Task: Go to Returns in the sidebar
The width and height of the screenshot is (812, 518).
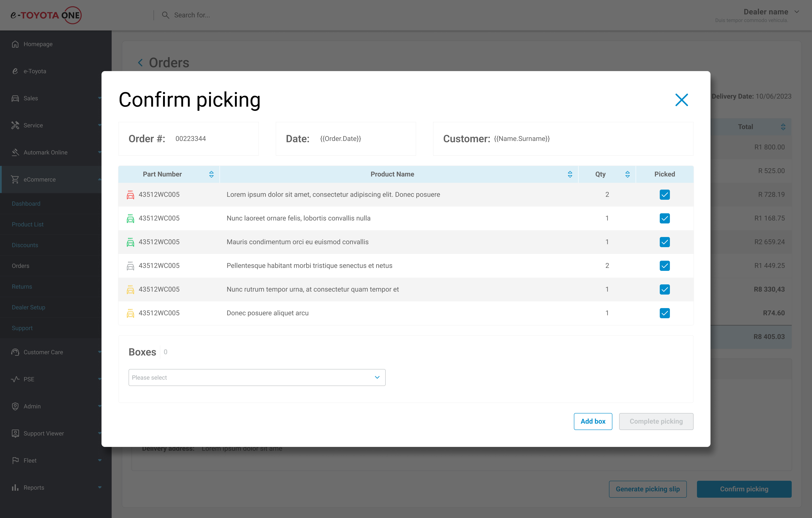Action: 22,287
